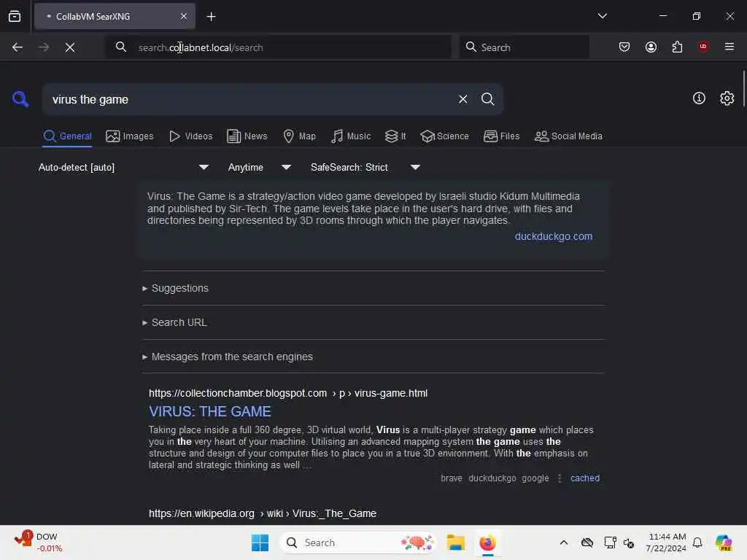
Task: Click the network display tray icon
Action: [610, 542]
